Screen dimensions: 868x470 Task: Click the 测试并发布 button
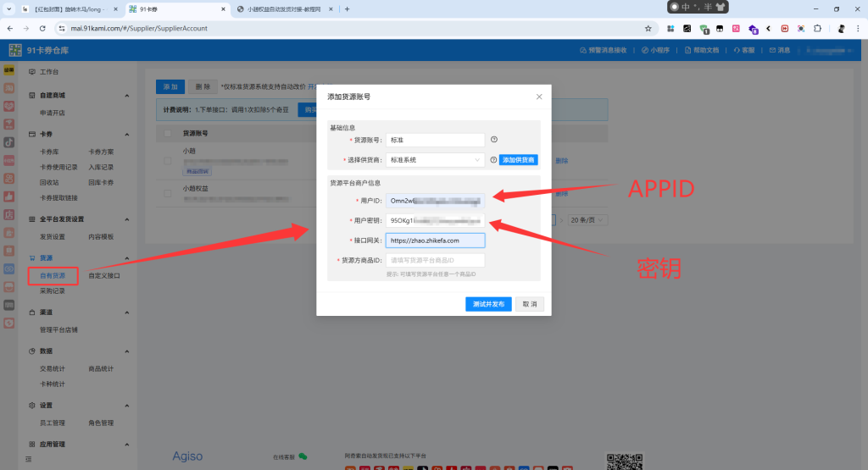point(488,304)
